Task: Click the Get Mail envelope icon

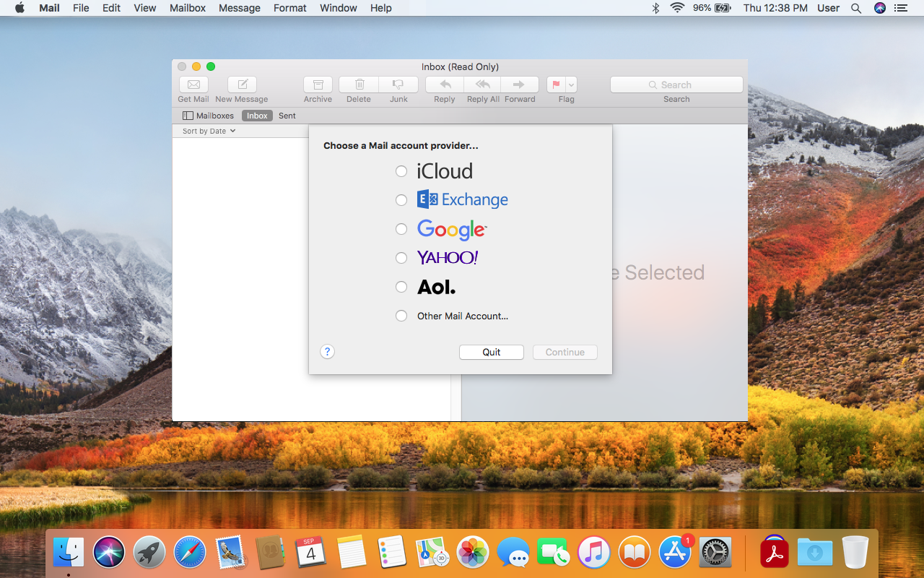Action: coord(193,85)
